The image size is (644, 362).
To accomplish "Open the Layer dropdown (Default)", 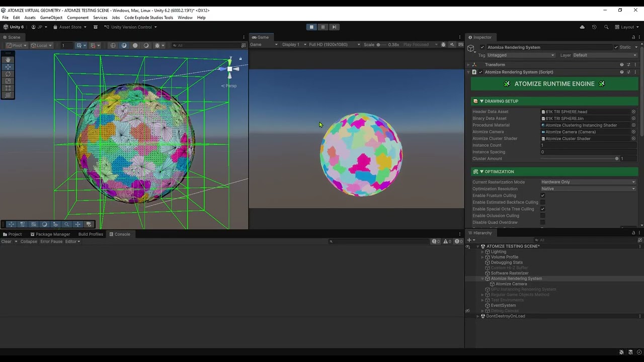I will pos(605,55).
